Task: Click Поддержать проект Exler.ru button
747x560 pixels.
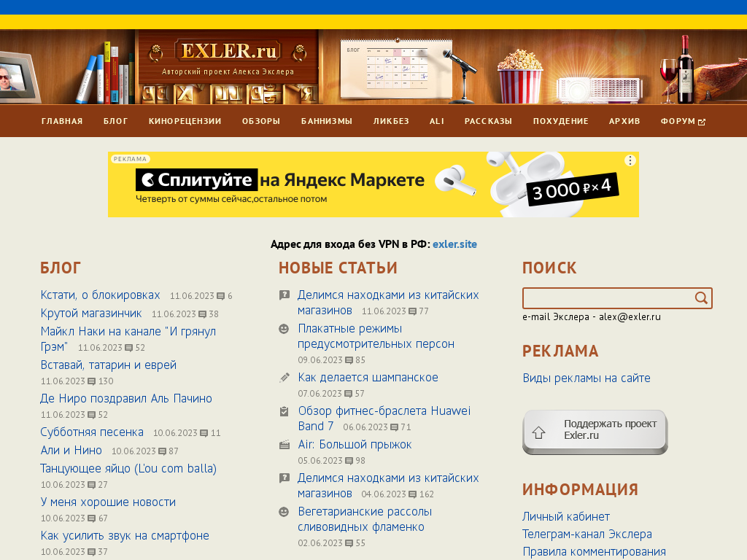Action: click(595, 432)
